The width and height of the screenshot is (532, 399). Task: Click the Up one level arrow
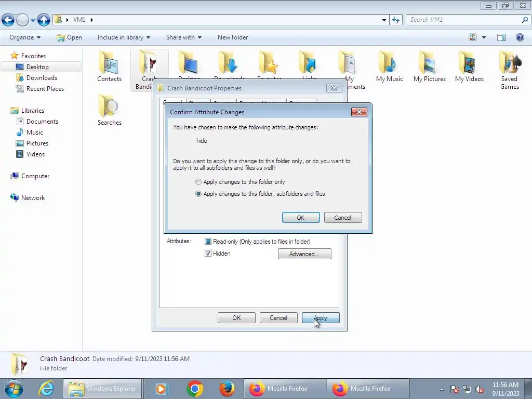click(x=44, y=20)
